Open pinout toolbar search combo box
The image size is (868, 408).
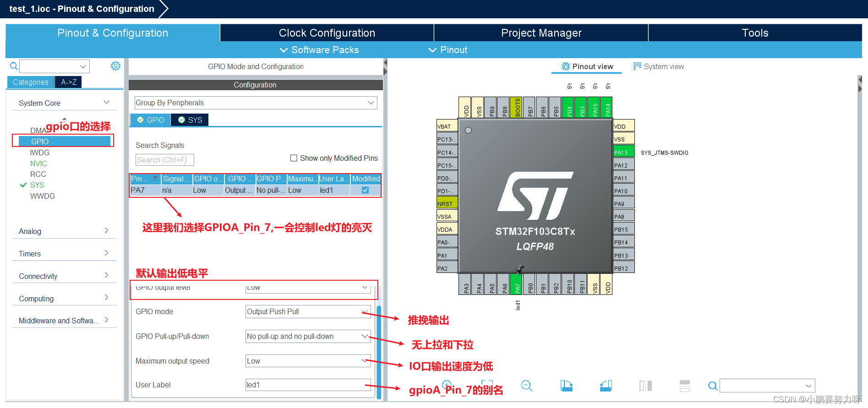(x=767, y=386)
